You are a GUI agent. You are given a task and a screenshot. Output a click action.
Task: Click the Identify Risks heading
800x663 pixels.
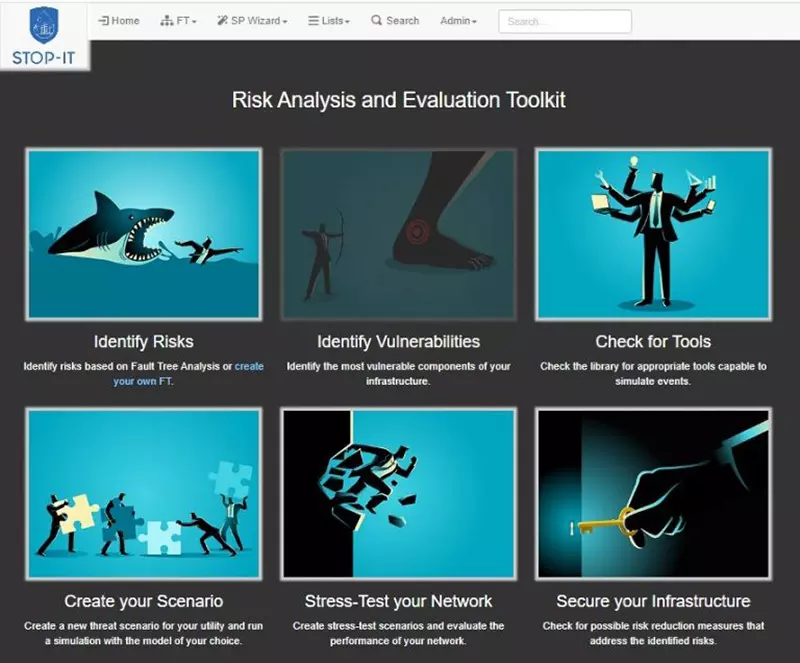click(144, 342)
